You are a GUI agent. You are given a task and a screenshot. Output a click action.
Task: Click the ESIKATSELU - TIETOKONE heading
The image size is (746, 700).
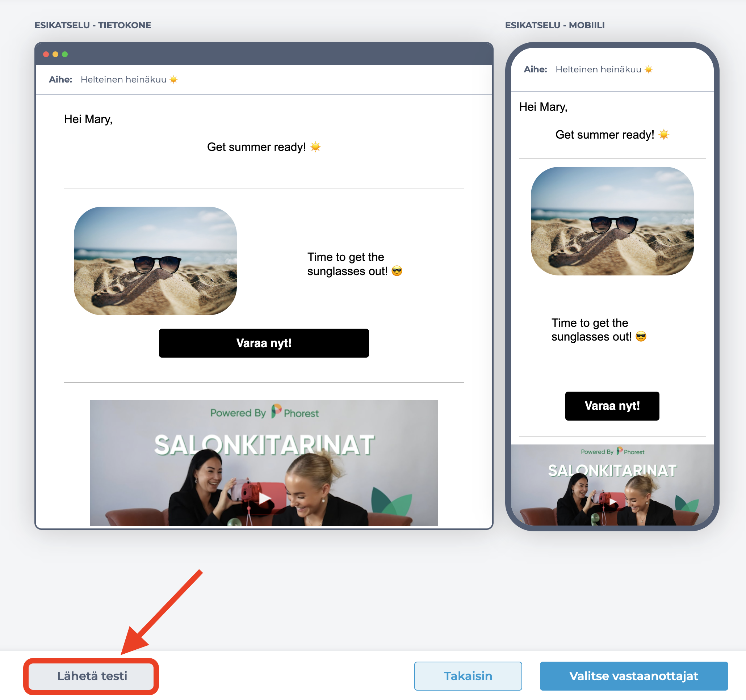point(93,25)
